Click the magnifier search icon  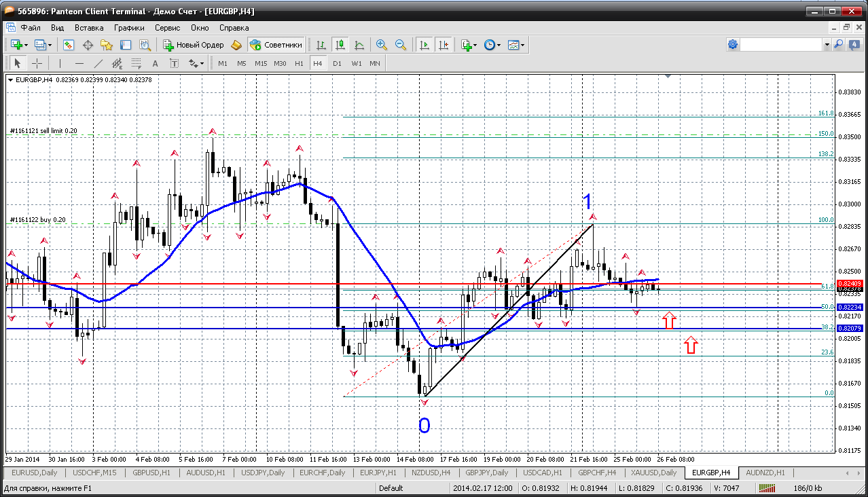click(838, 44)
